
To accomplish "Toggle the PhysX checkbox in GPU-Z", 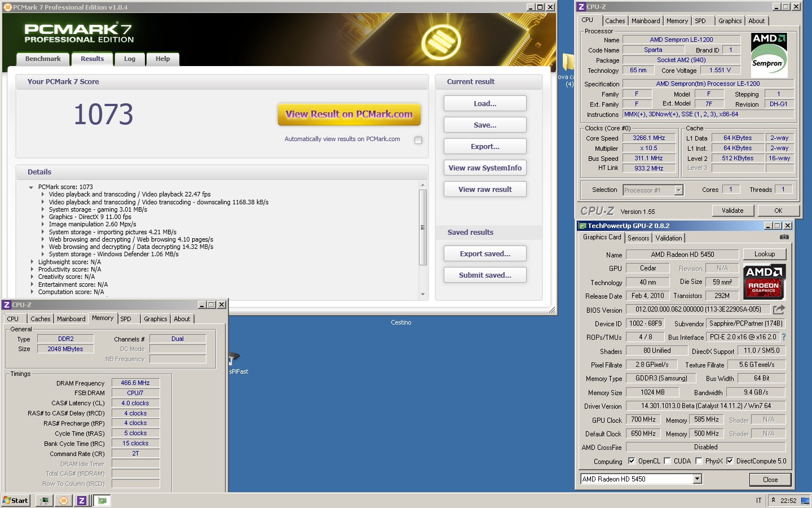I will [699, 461].
